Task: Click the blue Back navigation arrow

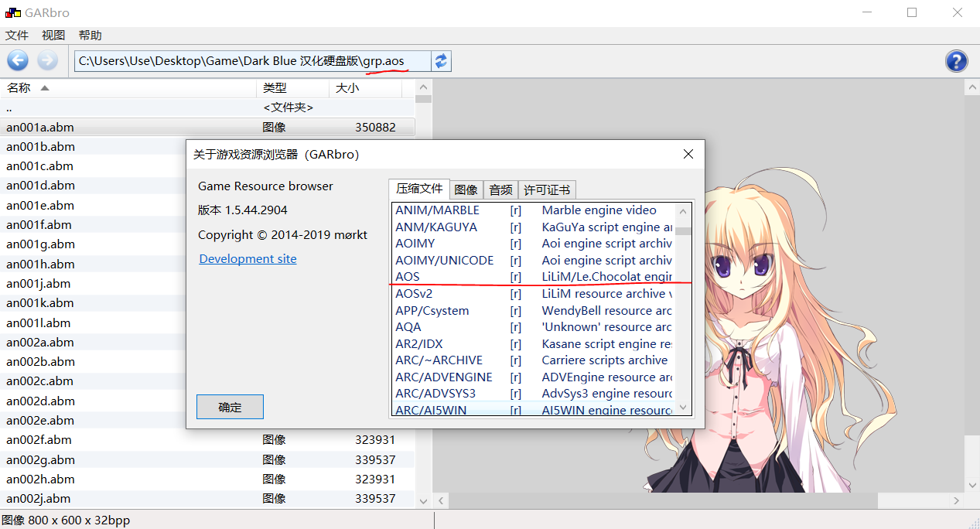Action: tap(18, 60)
